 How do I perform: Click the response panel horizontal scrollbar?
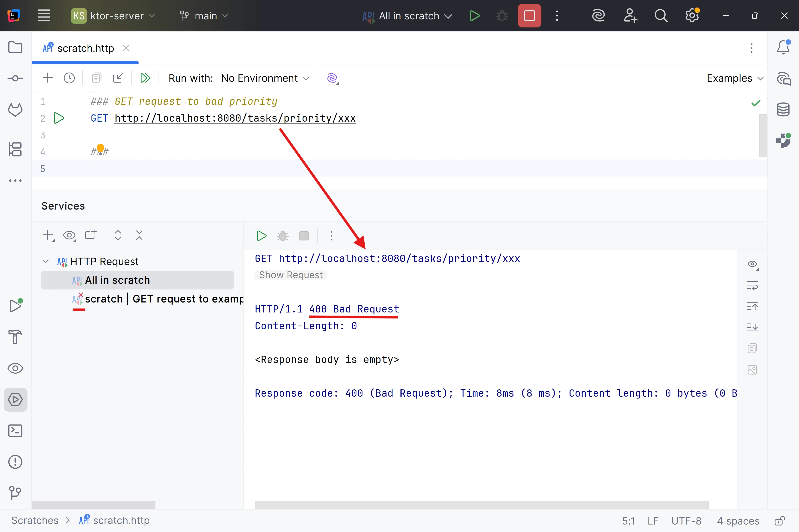[x=481, y=505]
